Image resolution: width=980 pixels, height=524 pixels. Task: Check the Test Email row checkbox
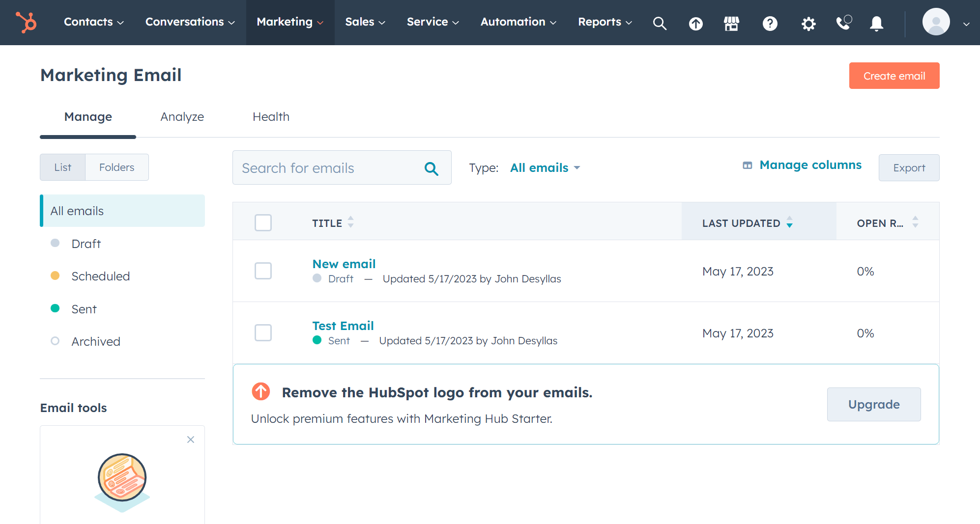[x=263, y=332]
